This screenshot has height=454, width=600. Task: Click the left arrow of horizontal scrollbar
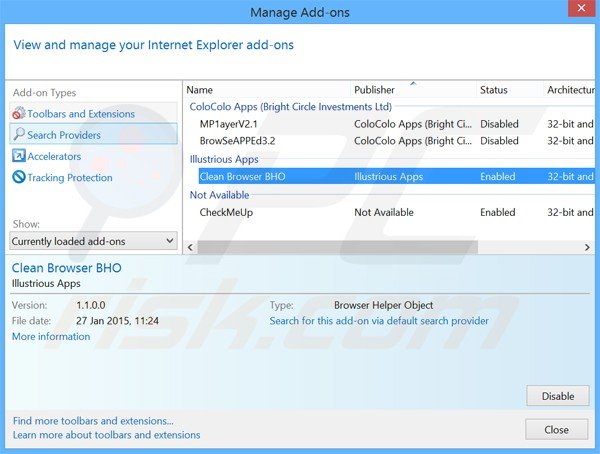[190, 247]
